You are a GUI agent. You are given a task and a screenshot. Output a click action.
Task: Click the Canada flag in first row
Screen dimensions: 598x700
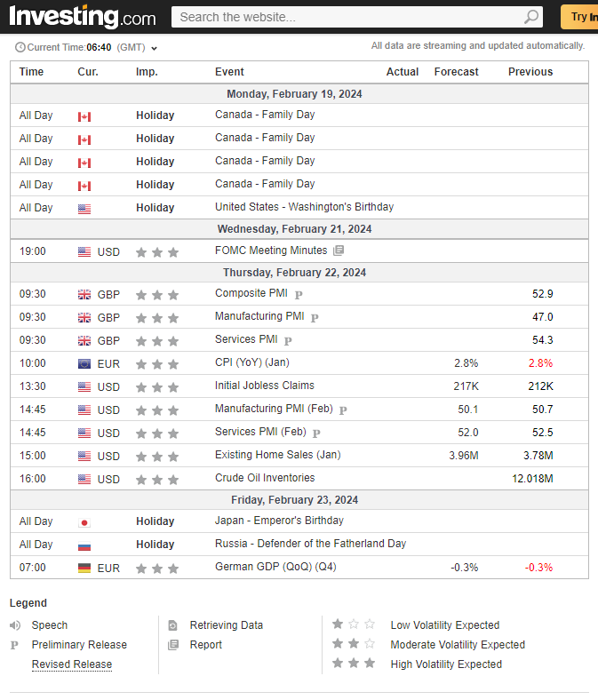84,116
